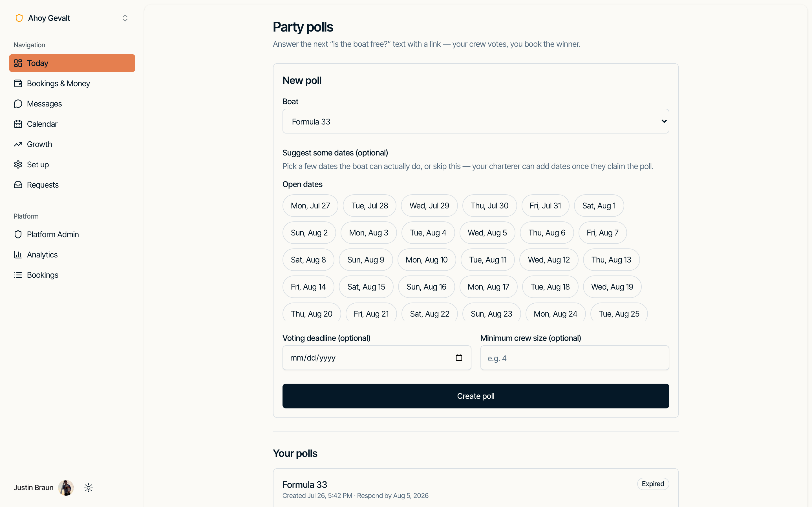Click the Minimum crew size input field
Screen dimensions: 812x507
575,358
